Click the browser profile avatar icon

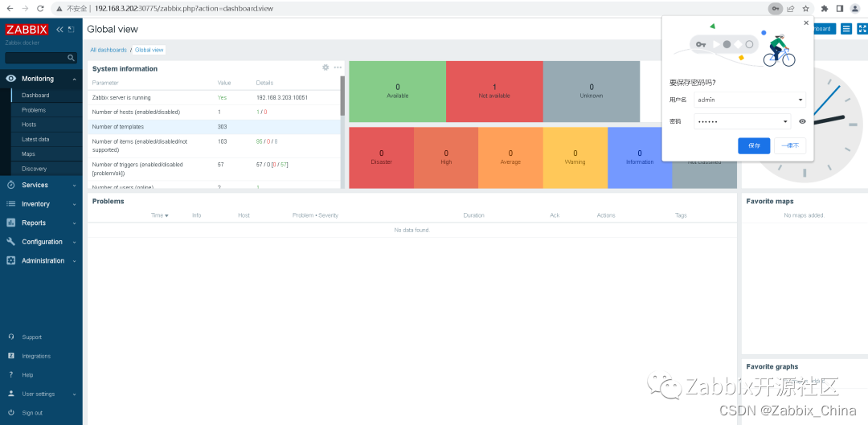pyautogui.click(x=854, y=8)
